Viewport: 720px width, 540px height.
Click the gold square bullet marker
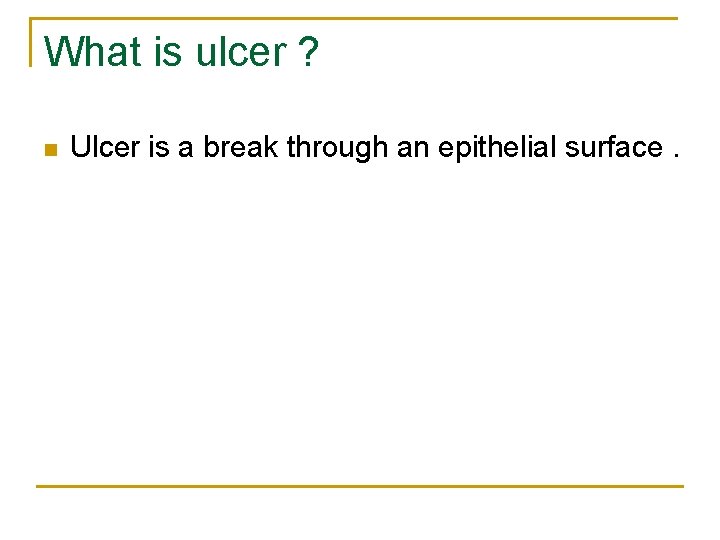[51, 150]
